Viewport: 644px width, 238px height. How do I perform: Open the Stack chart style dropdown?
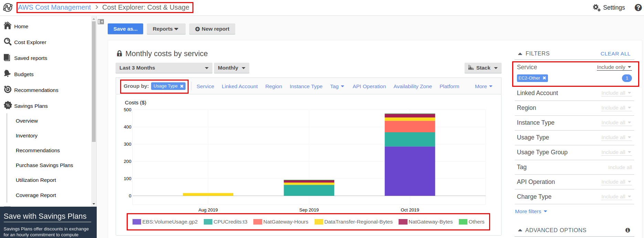tap(483, 68)
